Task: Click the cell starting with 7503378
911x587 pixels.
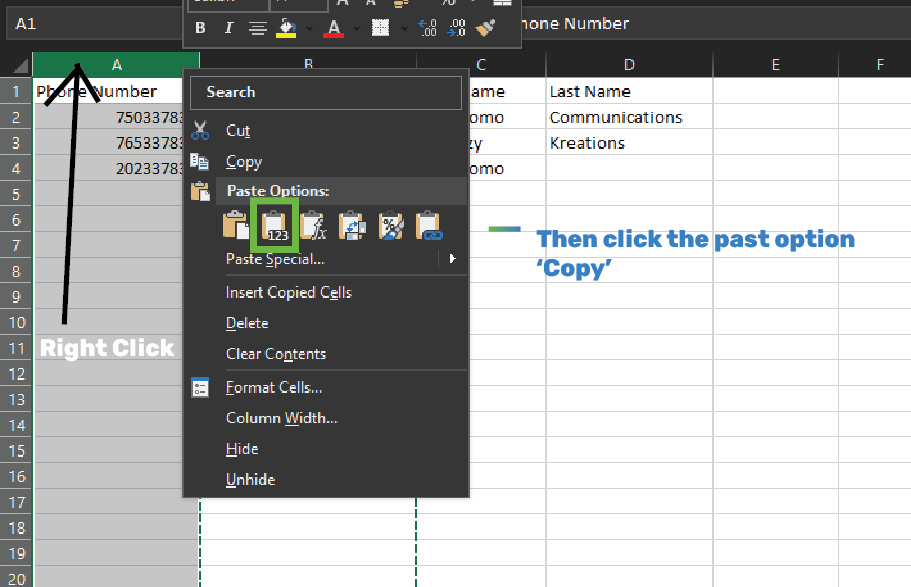Action: point(108,117)
